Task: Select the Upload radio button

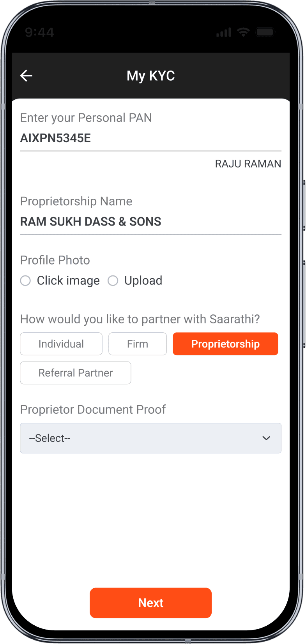Action: (x=113, y=281)
